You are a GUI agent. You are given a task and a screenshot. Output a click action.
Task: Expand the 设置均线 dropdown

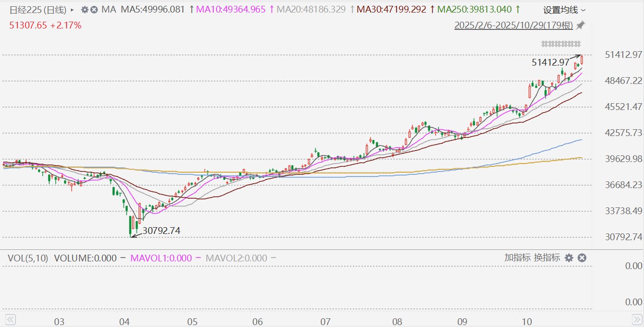click(564, 10)
